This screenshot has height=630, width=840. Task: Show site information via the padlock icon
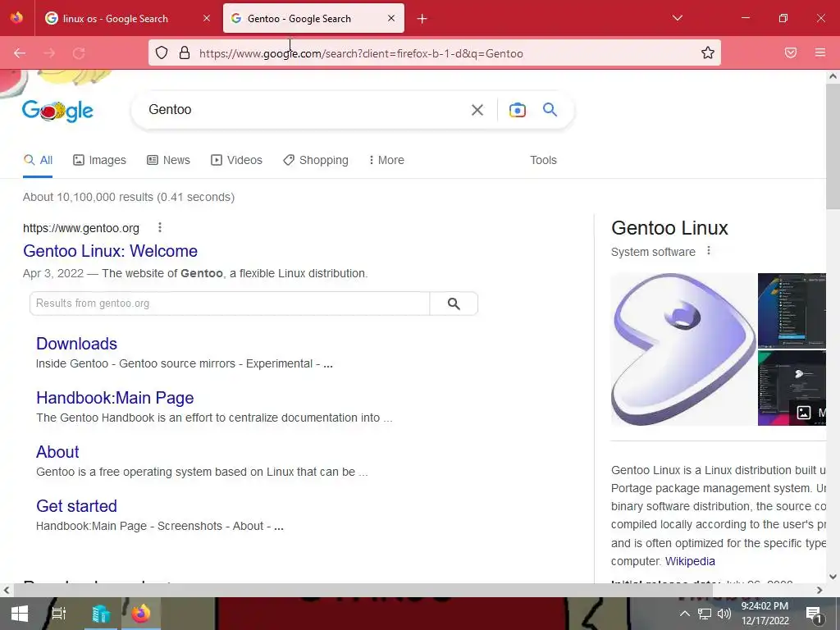click(x=185, y=52)
